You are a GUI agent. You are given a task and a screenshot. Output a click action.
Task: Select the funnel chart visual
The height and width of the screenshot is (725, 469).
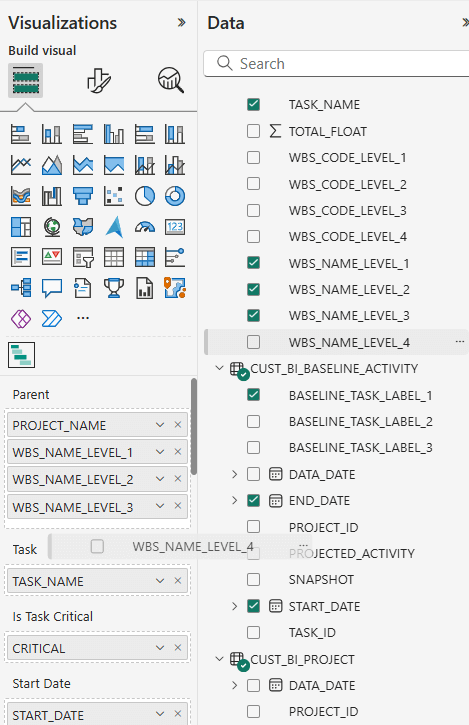[83, 196]
